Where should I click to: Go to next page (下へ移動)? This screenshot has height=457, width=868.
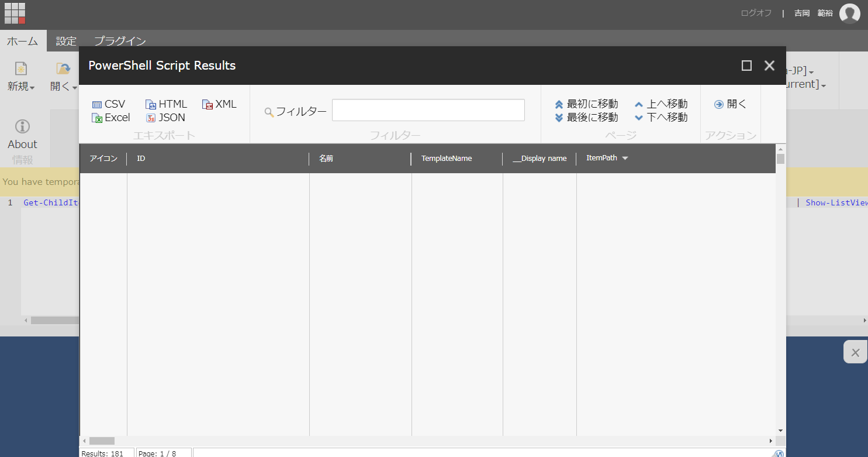[x=660, y=118]
